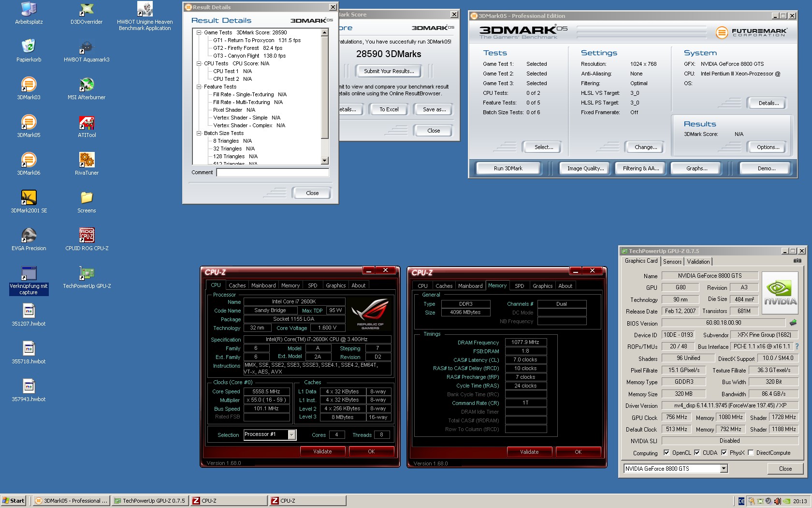The image size is (812, 508).
Task: Click Submit Your Results button
Action: click(389, 71)
